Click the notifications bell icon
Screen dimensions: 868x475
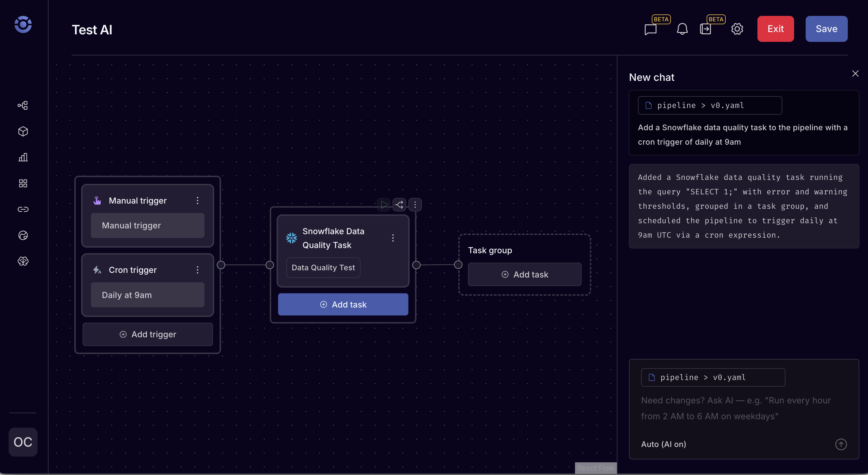[682, 29]
